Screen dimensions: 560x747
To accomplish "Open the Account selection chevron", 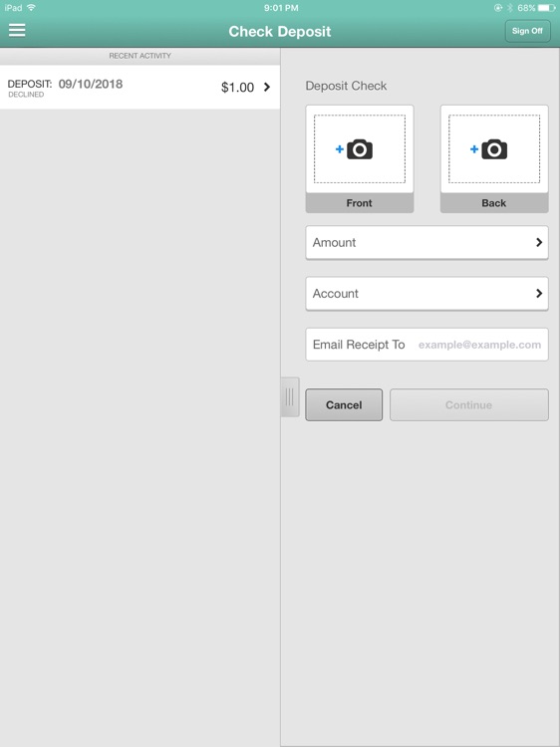I will (539, 294).
